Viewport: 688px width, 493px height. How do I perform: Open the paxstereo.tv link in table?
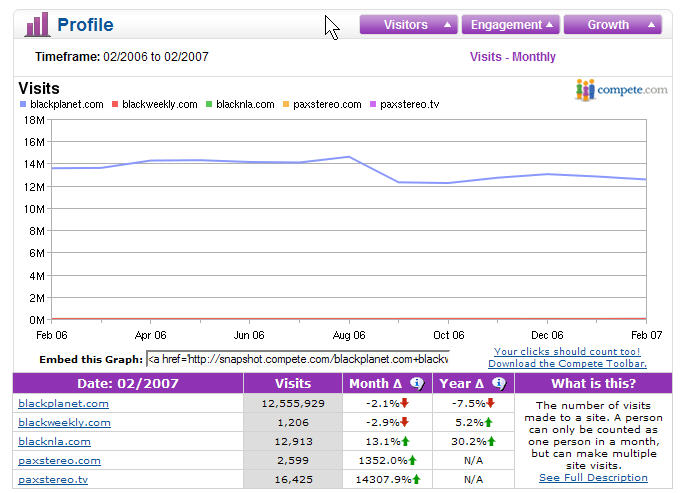coord(53,479)
